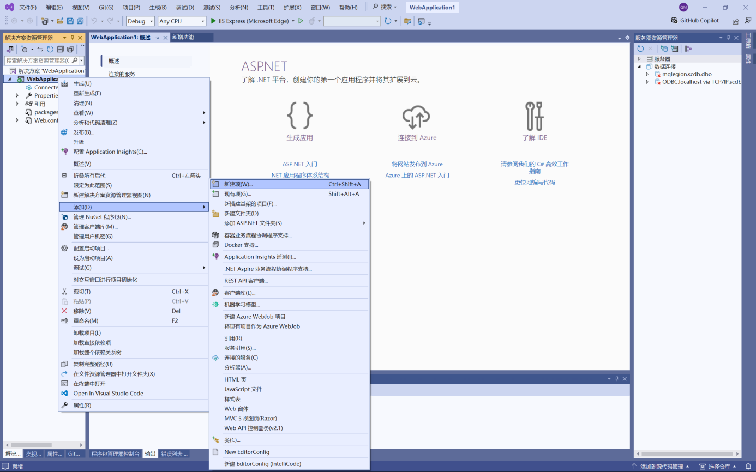This screenshot has width=756, height=472.
Task: Select New Item (Ctrl+Shift+A) in Add submenu
Action: coord(290,184)
